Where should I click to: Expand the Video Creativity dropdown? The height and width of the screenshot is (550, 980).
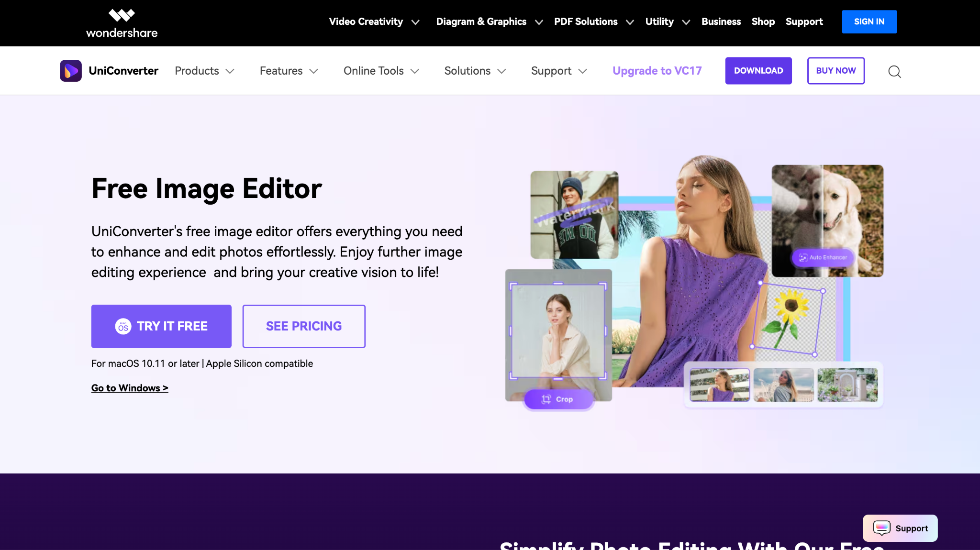366,22
